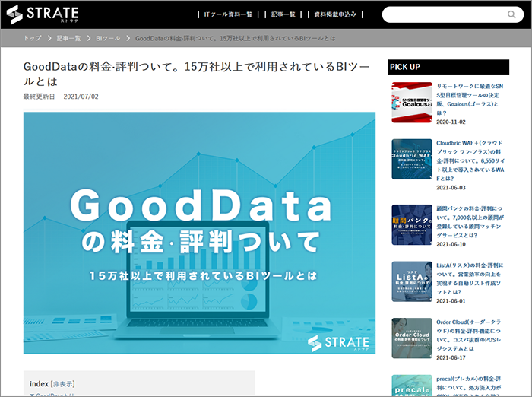Hide the index with 非表示 toggle
This screenshot has height=397, width=532.
pyautogui.click(x=63, y=384)
